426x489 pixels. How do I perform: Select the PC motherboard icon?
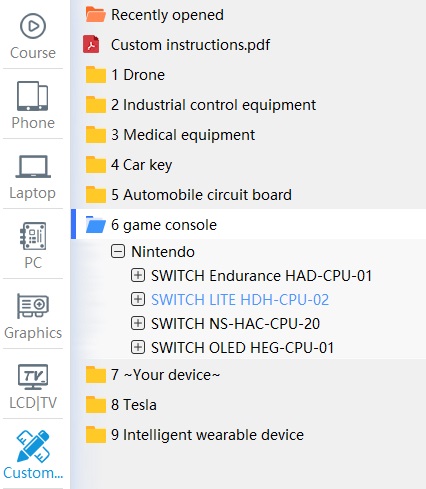click(33, 236)
